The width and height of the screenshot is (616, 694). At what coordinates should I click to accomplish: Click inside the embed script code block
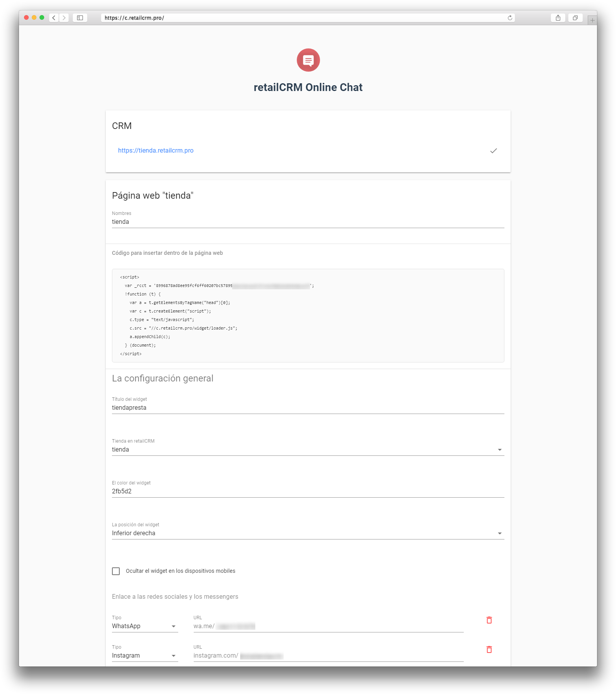[308, 316]
